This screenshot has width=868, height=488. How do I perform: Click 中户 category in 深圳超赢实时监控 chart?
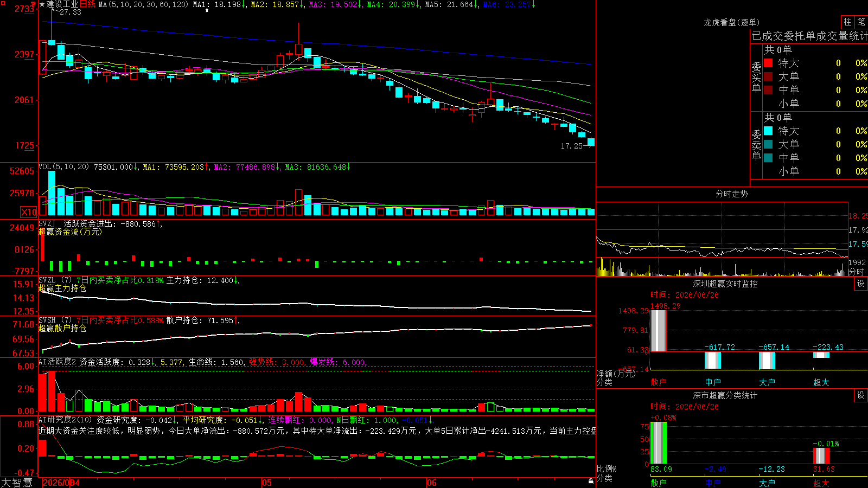tap(713, 382)
